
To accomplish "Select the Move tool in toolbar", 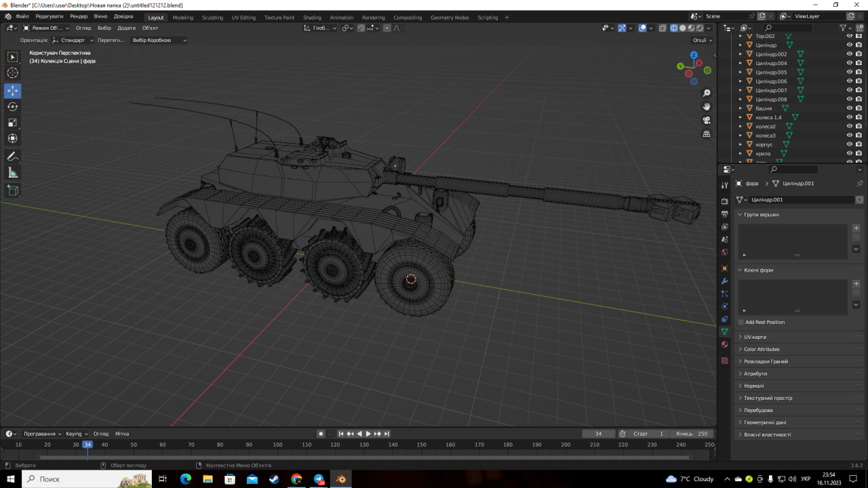I will point(13,91).
